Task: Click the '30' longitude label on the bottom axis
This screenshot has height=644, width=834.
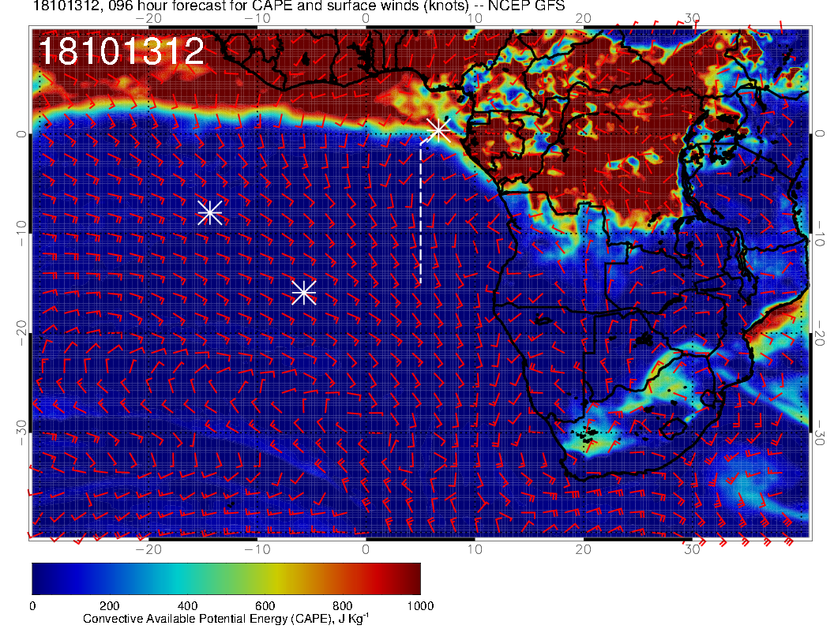Action: tap(692, 549)
